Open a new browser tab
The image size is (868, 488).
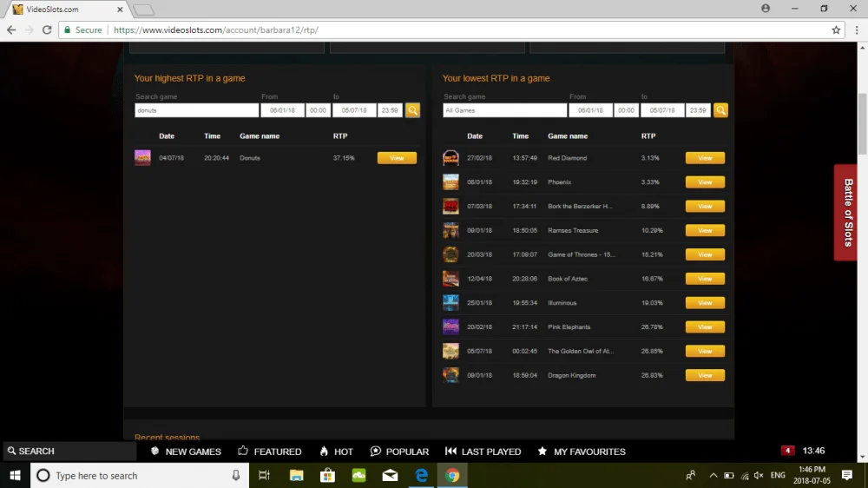pos(143,10)
